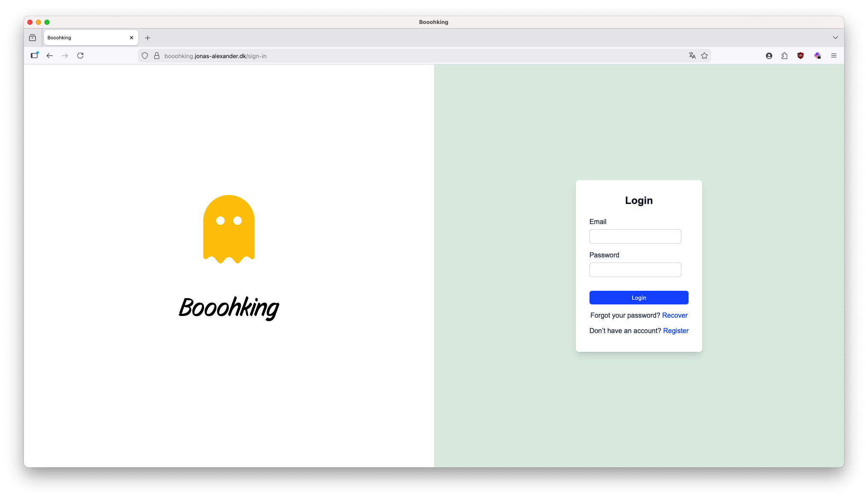Screen dimensions: 868x499
Task: Open the extensions puzzle icon
Action: pyautogui.click(x=784, y=56)
